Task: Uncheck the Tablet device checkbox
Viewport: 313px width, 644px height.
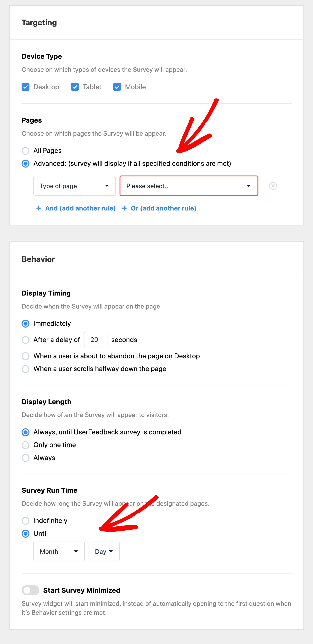Action: 75,87
